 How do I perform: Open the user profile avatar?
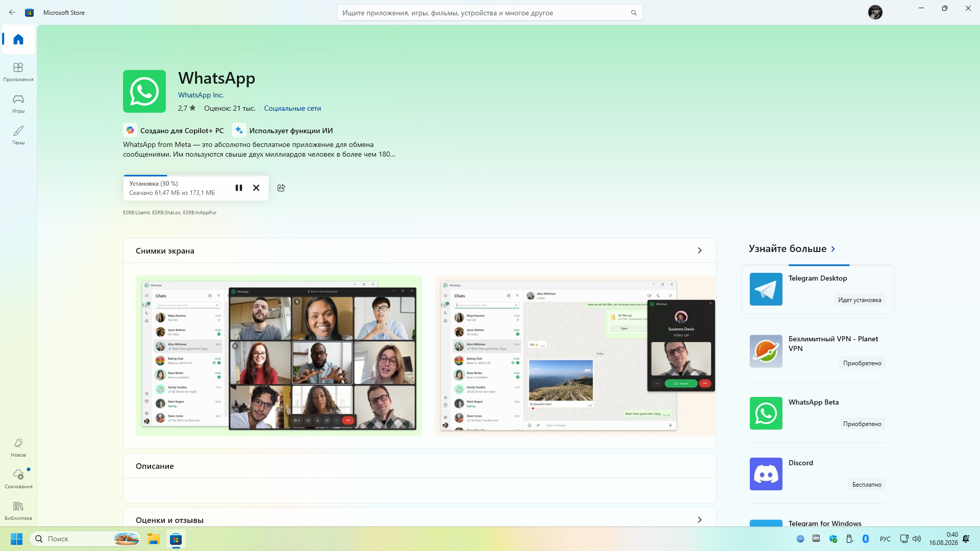875,12
